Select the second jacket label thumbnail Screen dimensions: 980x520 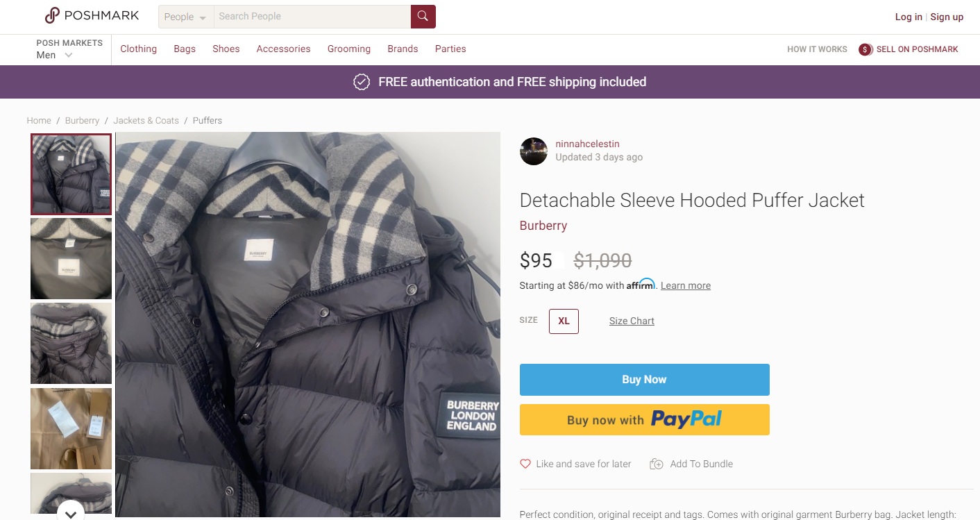pyautogui.click(x=71, y=258)
